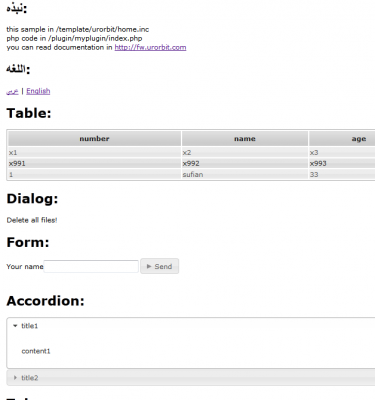Click the Accordion: heading
Screen dimensions: 375x400
coord(45,301)
